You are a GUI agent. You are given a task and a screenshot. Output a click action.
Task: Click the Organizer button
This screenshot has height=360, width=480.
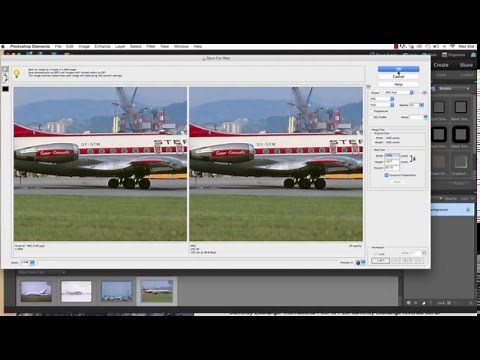pos(454,55)
